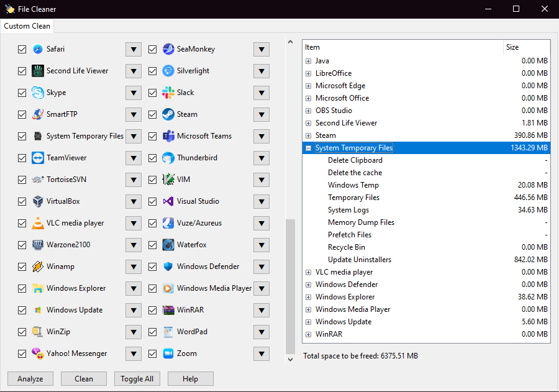Screen dimensions: 559x392
Task: Click the Winamp icon
Action: click(x=38, y=267)
